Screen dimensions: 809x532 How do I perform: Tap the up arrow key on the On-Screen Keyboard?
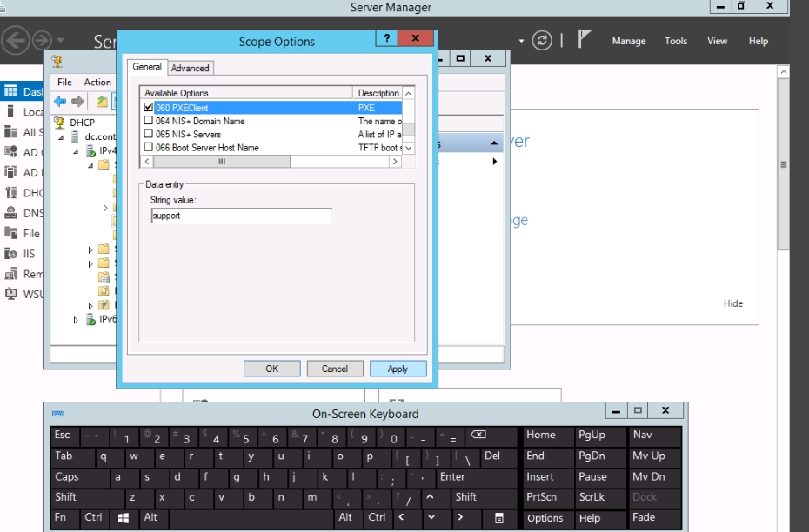430,497
